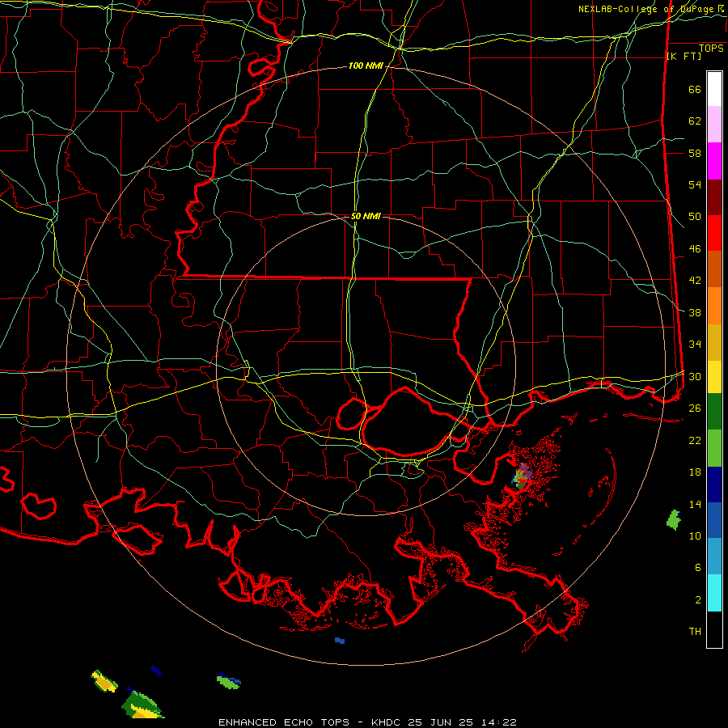728x728 pixels.
Task: Click the dark green legend swatch
Action: coord(714,411)
